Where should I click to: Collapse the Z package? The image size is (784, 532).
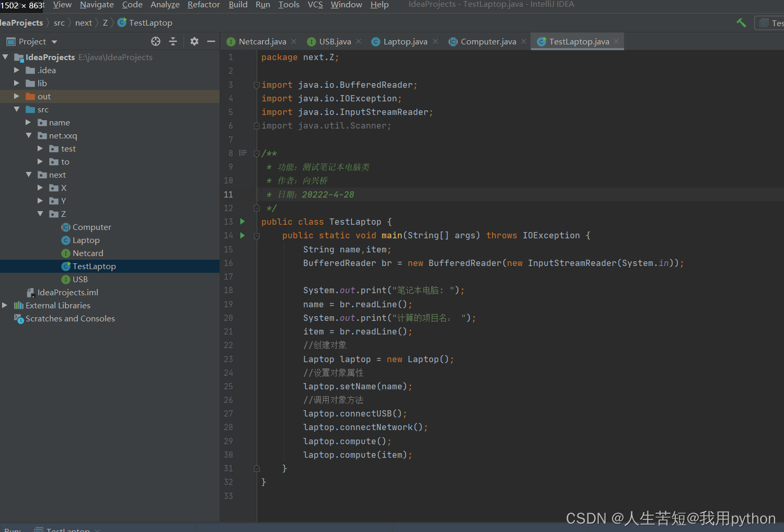pyautogui.click(x=40, y=214)
